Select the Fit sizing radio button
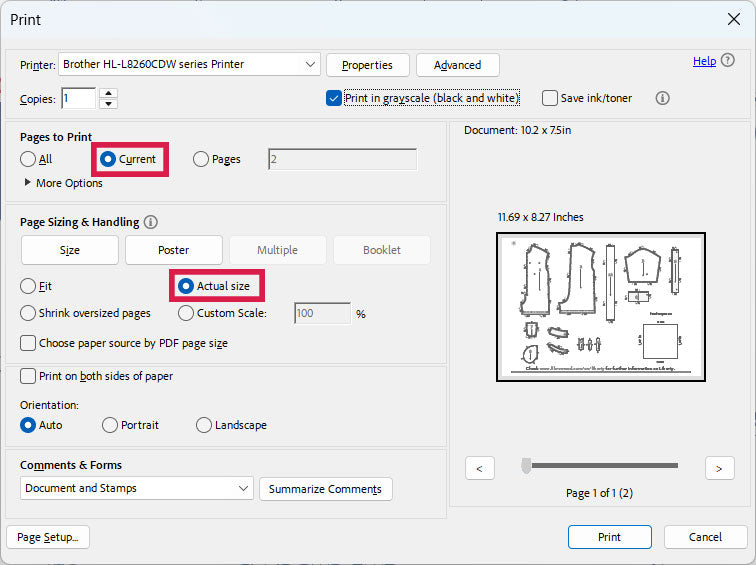This screenshot has width=756, height=565. pyautogui.click(x=28, y=286)
